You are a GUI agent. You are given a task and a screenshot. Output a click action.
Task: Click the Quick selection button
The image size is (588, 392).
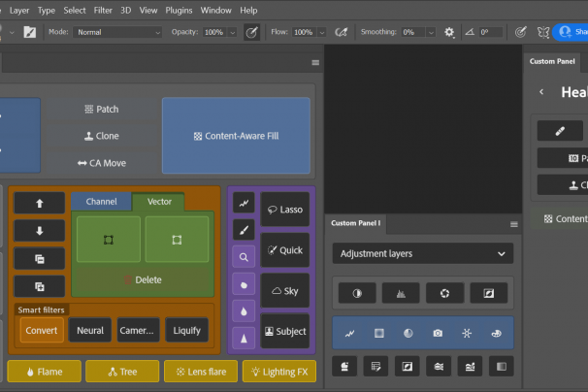(285, 250)
